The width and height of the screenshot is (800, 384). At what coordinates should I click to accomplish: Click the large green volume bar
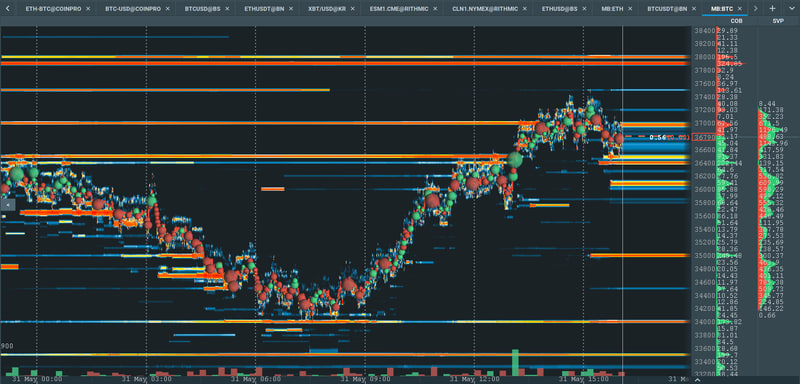coord(515,362)
